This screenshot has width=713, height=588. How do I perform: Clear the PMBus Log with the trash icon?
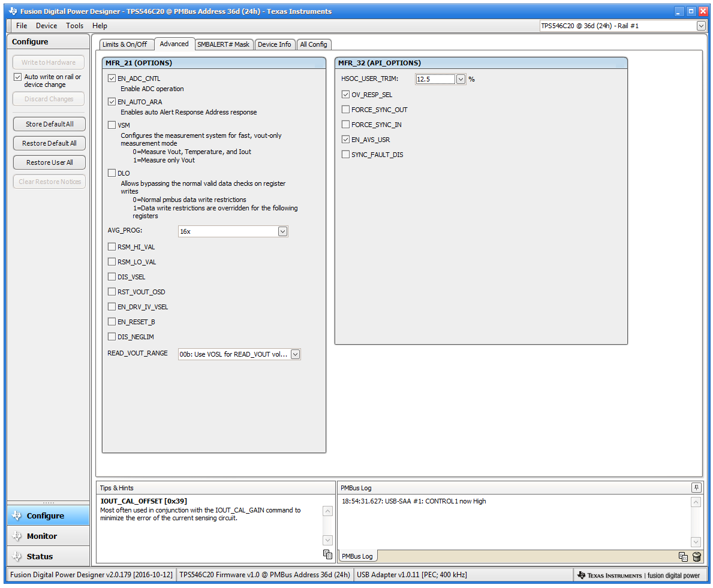pos(696,557)
